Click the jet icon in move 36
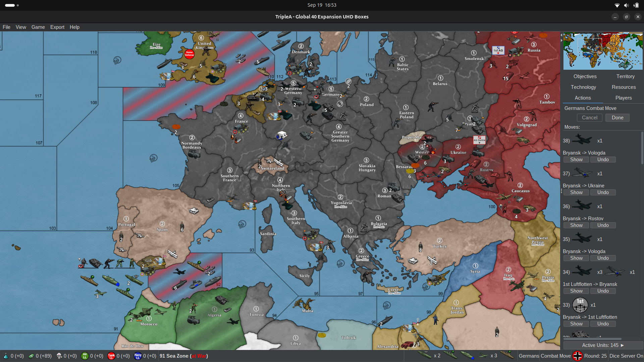644x362 pixels. coord(582,205)
